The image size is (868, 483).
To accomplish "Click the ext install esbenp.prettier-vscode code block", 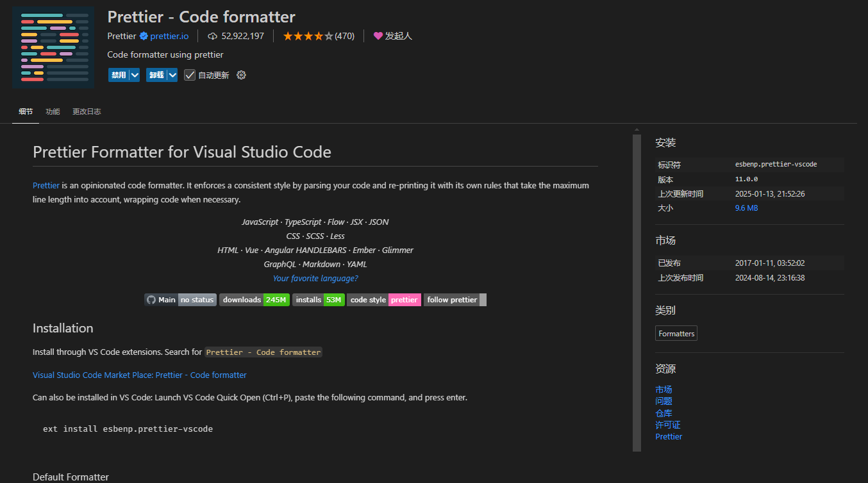I will coord(128,429).
